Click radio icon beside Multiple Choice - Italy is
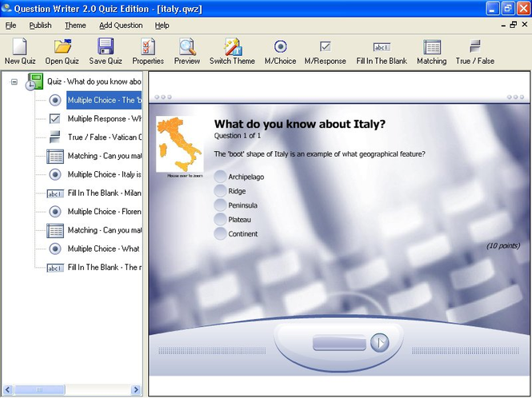Screen dimensions: 532x398 tap(55, 174)
